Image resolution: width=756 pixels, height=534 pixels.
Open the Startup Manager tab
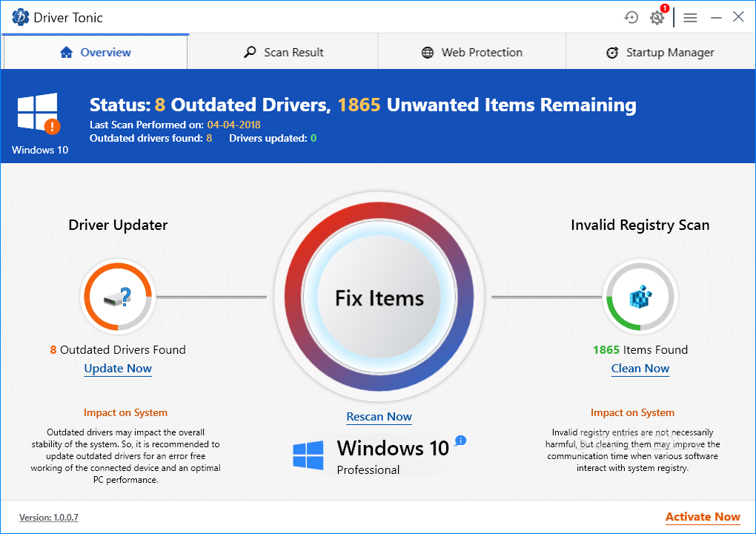coord(660,52)
